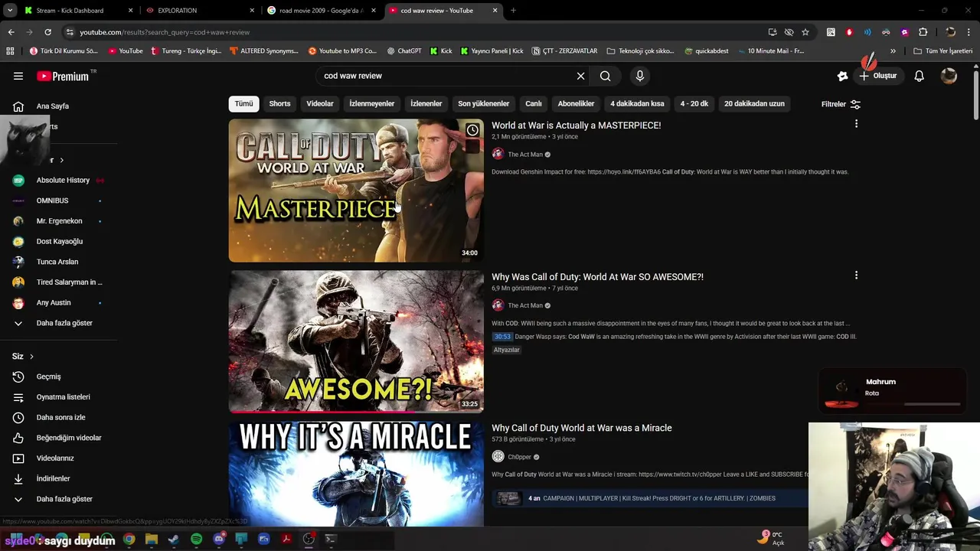Select the Abonelikler filter chip
The height and width of the screenshot is (551, 980).
[576, 104]
